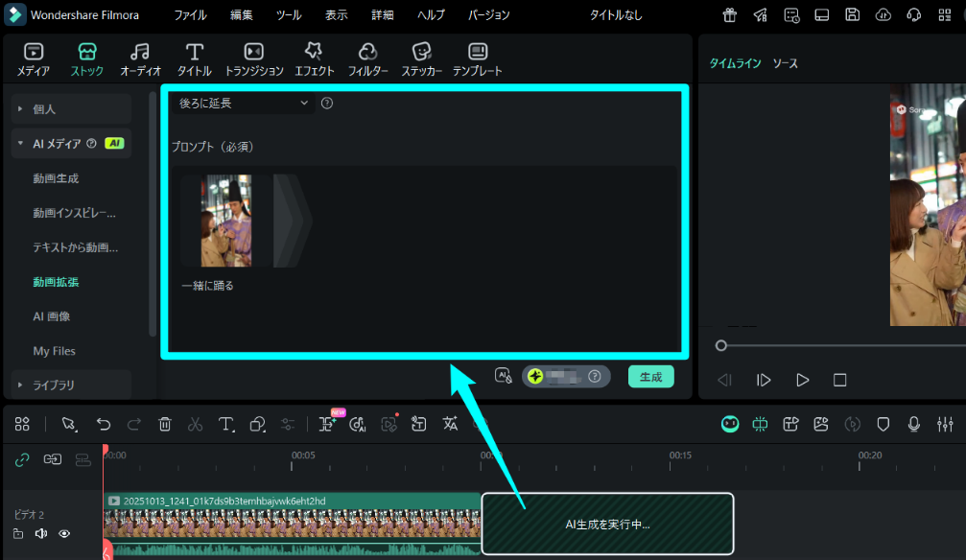The height and width of the screenshot is (560, 966).
Task: Click the Save project icon
Action: 853,14
